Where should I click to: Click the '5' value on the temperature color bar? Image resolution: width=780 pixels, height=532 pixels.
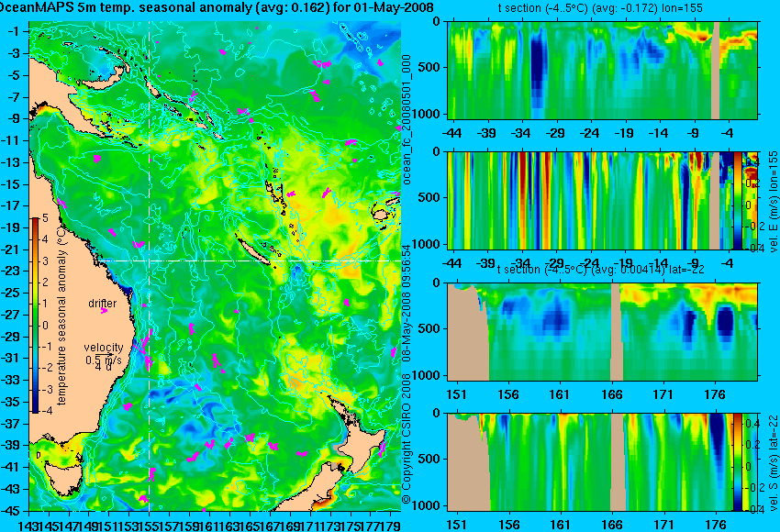pos(45,218)
